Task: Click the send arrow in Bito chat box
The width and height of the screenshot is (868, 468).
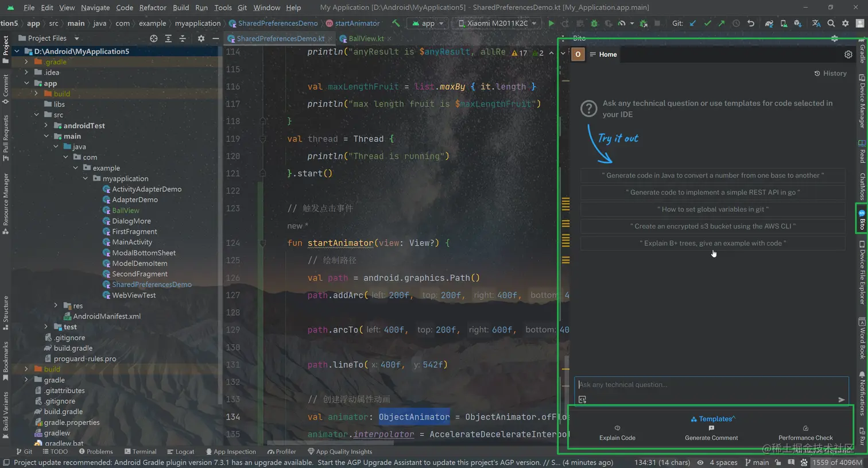Action: pyautogui.click(x=841, y=400)
